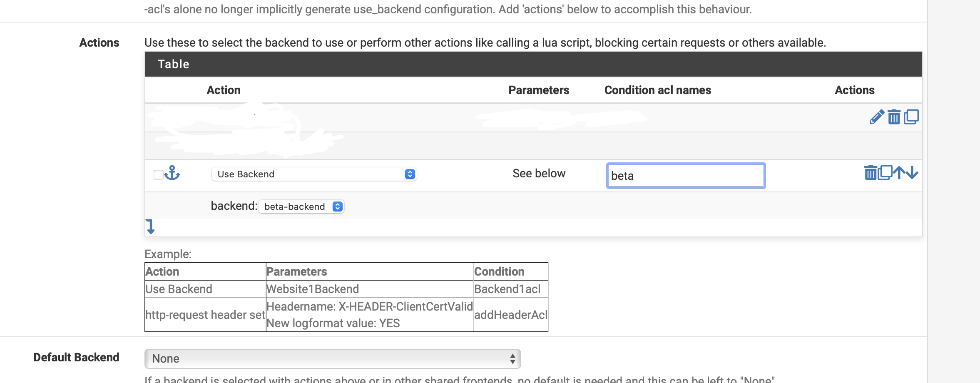The width and height of the screenshot is (980, 383).
Task: Focus the condition acl names field containing beta
Action: click(x=685, y=176)
